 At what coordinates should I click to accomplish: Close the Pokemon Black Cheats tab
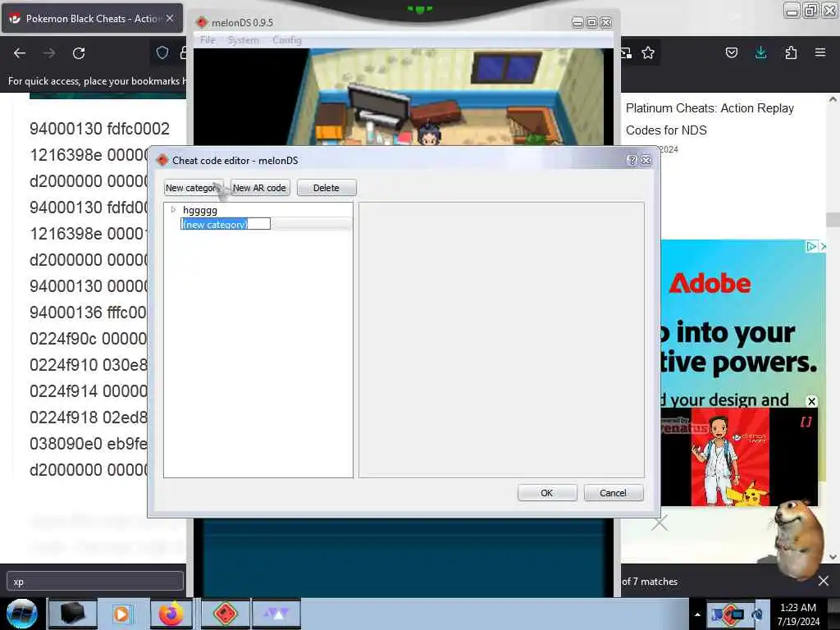point(170,18)
